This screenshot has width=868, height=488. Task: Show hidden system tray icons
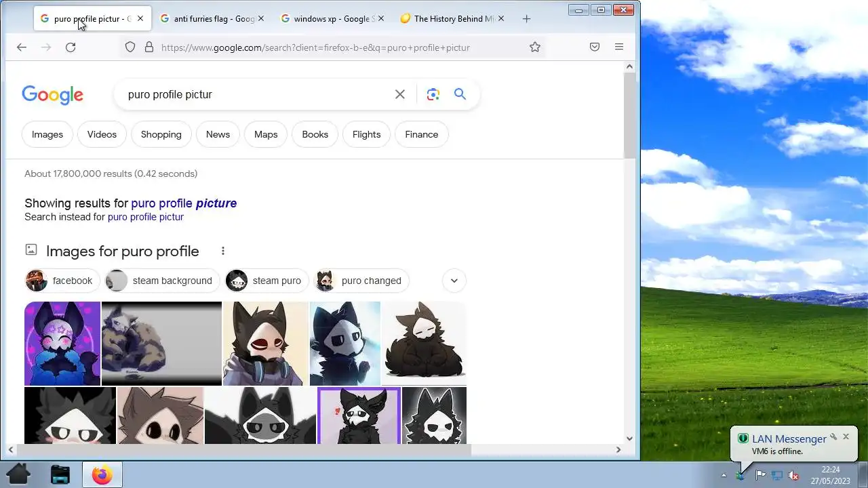(x=724, y=475)
